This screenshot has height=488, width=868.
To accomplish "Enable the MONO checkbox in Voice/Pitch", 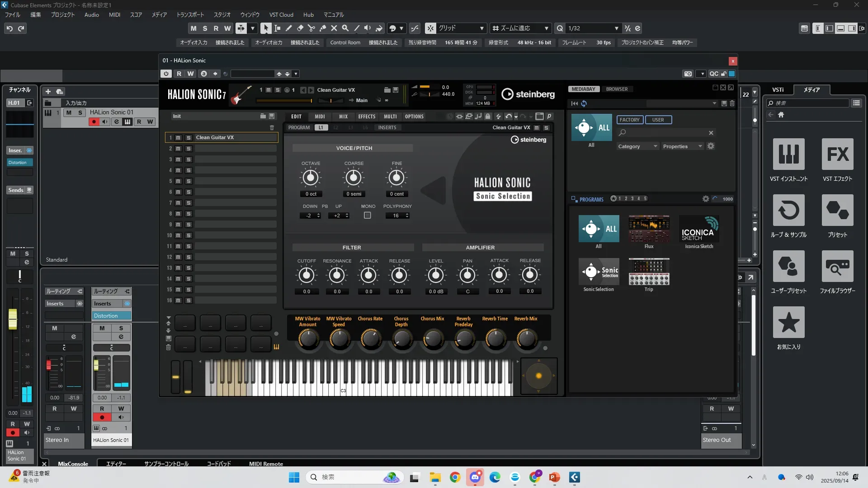I will coord(368,216).
